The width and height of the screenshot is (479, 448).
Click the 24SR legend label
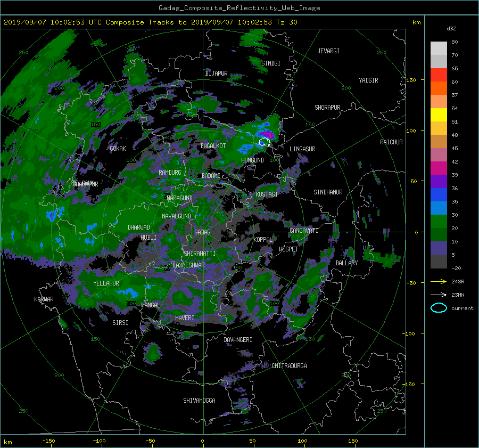(x=458, y=281)
